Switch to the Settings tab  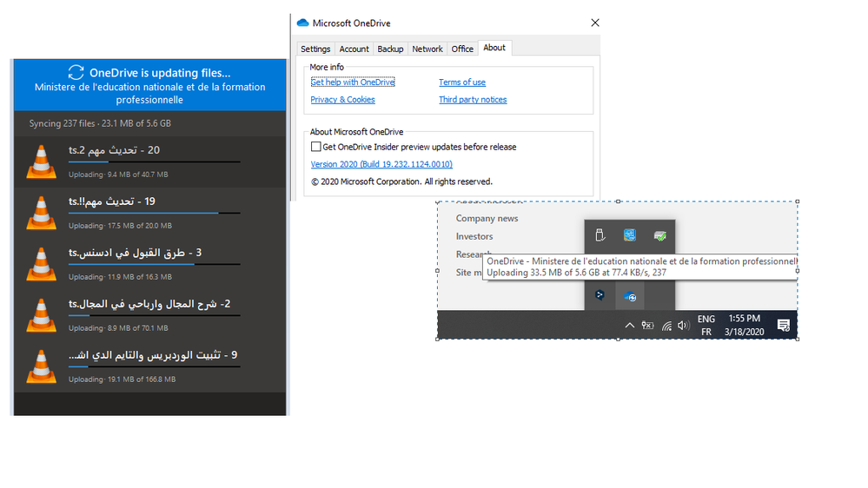pos(315,49)
